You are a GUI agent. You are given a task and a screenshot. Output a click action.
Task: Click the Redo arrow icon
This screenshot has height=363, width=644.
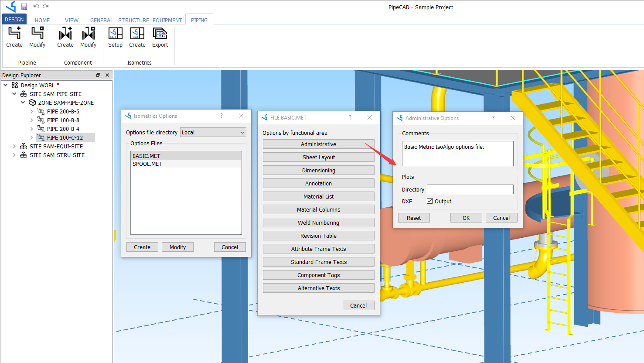pos(46,7)
